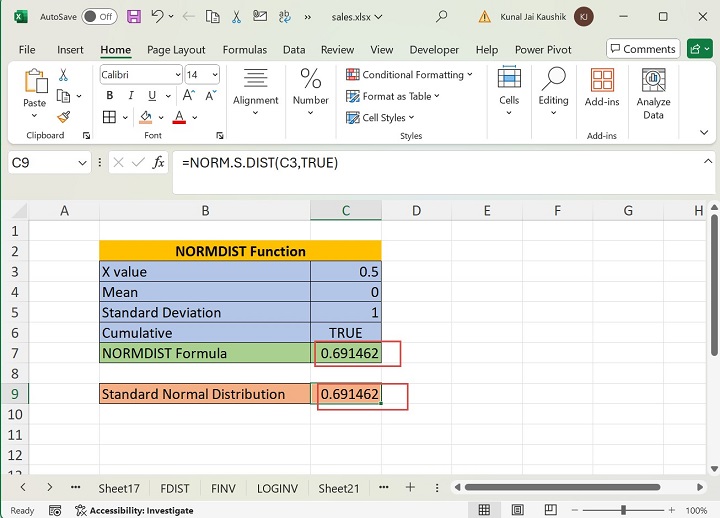This screenshot has width=720, height=518.
Task: Click the Format Painter brush icon
Action: [63, 117]
